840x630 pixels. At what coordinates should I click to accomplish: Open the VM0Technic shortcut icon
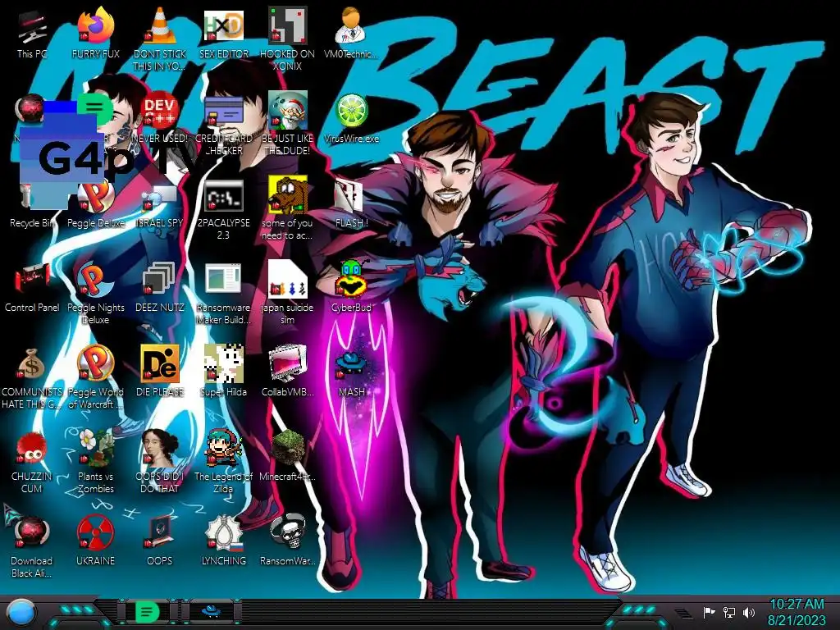click(x=351, y=33)
